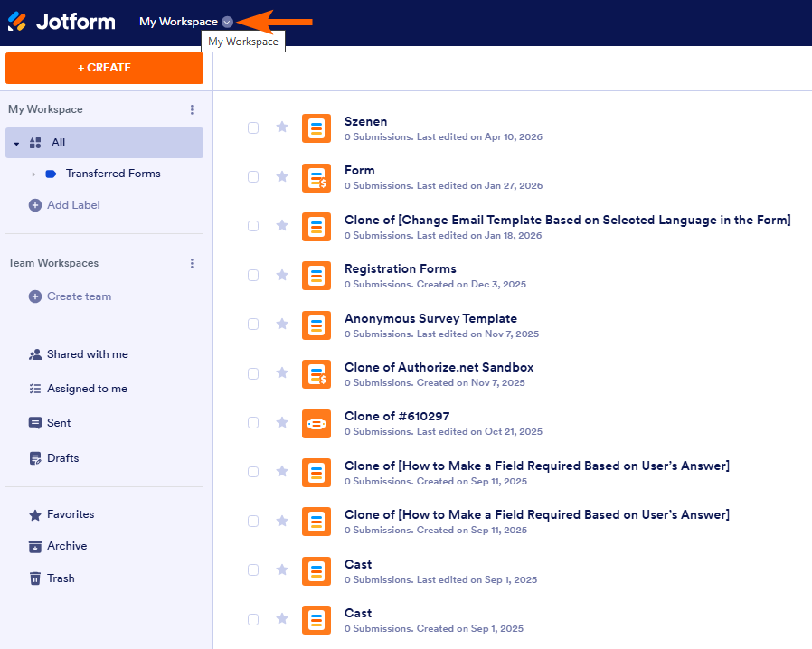This screenshot has width=812, height=649.
Task: Expand the Transferred Forms label
Action: (x=33, y=174)
